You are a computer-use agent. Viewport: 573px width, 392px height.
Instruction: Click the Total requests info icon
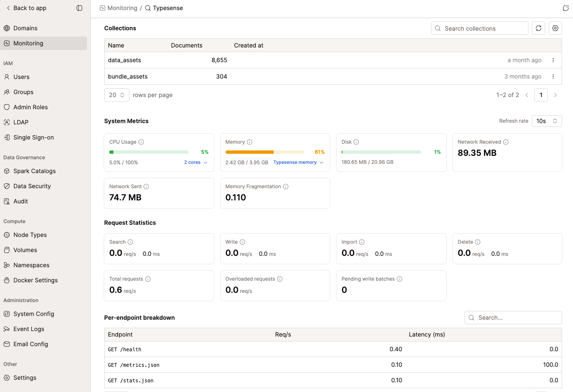(148, 279)
